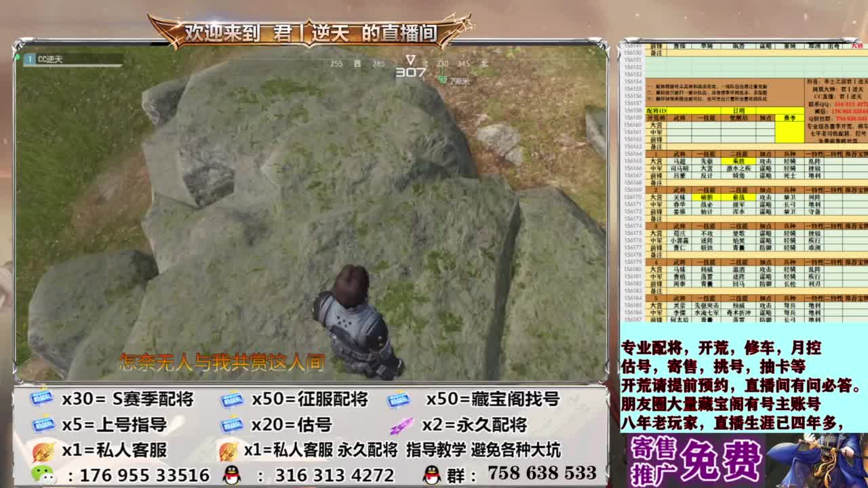Click the yellow 配将ID header cell
The width and height of the screenshot is (868, 488).
(x=656, y=110)
